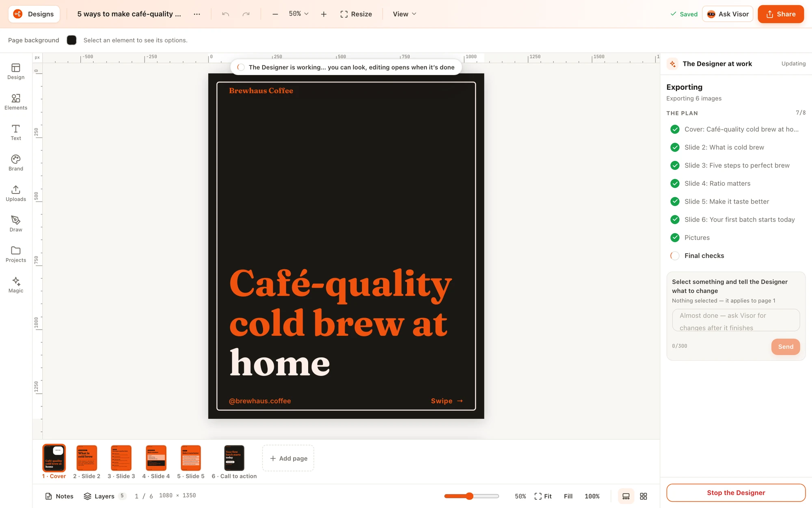Open the Design panel in sidebar
This screenshot has width=812, height=508.
pyautogui.click(x=16, y=72)
